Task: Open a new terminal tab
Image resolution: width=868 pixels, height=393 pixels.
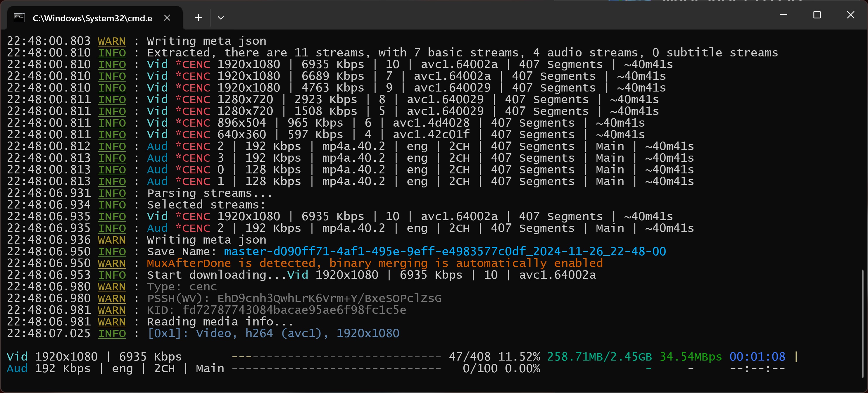Action: tap(199, 18)
